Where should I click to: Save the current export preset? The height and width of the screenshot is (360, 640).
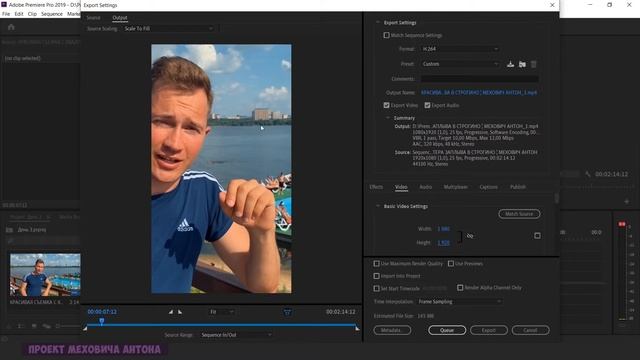(x=510, y=64)
